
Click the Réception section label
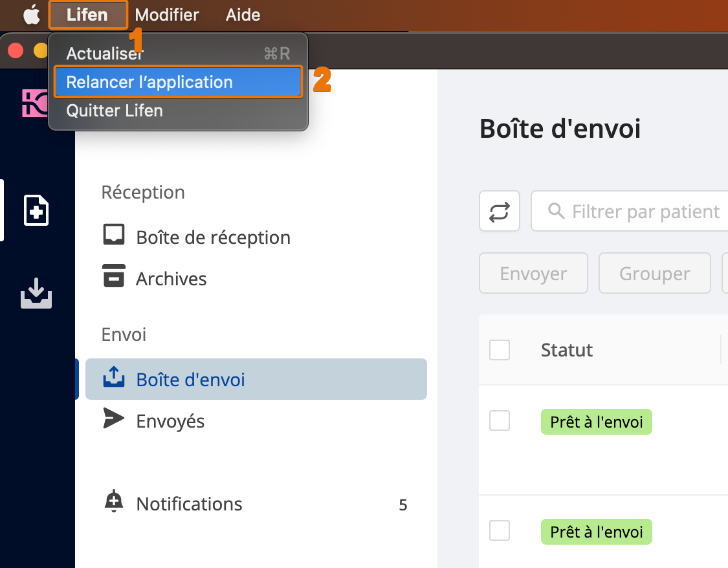(143, 193)
